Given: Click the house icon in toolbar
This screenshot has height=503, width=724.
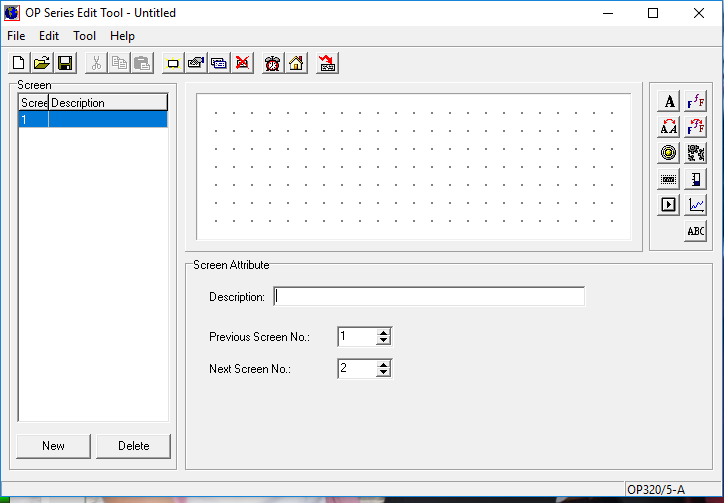Looking at the screenshot, I should [x=296, y=63].
